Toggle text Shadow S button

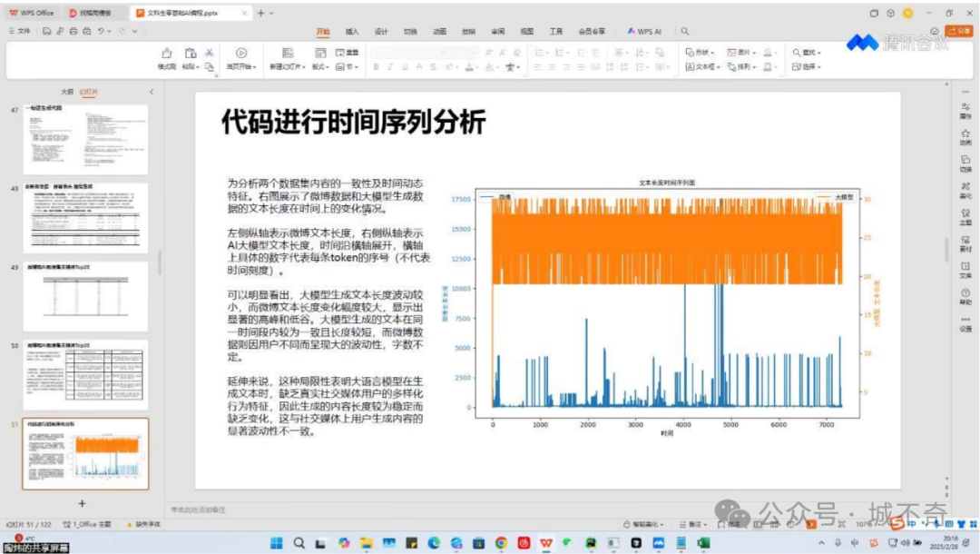pyautogui.click(x=433, y=67)
